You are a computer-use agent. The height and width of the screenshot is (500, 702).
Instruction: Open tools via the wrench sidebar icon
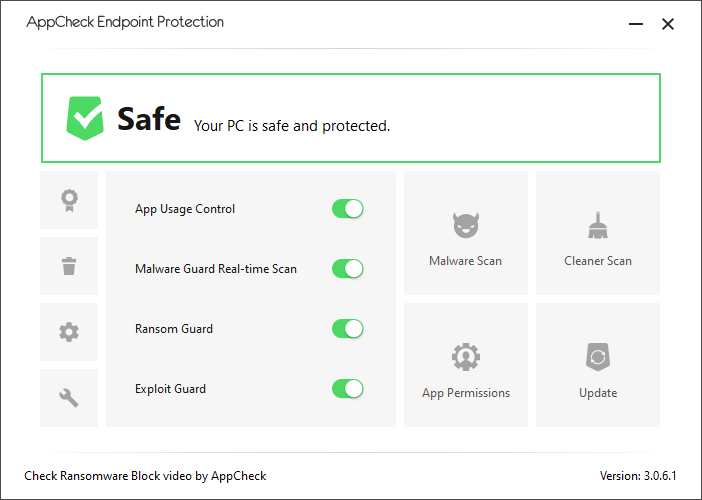69,398
